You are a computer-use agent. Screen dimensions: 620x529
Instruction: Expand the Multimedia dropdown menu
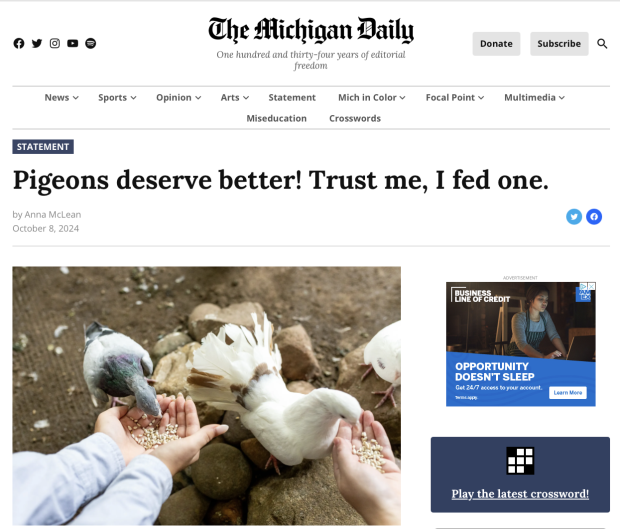coord(535,98)
